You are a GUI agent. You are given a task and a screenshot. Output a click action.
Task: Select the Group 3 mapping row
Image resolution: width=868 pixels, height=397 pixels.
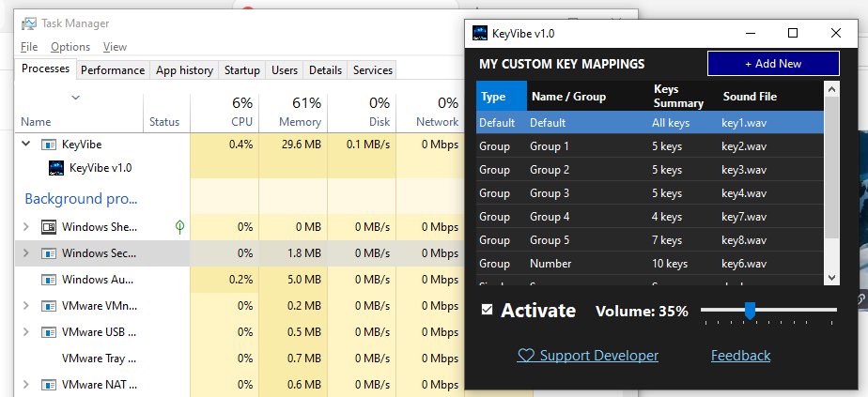coord(650,193)
